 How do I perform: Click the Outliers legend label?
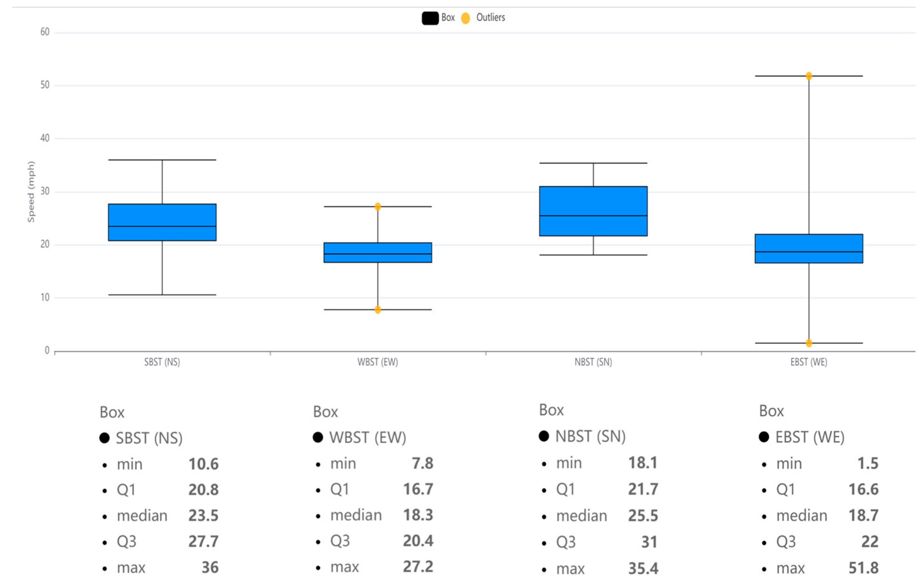click(490, 17)
